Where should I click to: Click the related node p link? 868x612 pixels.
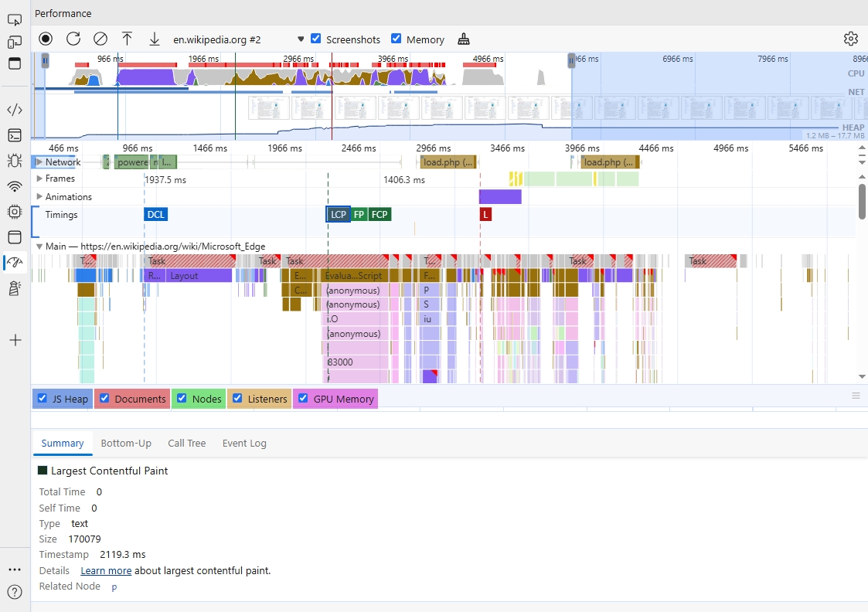click(114, 587)
